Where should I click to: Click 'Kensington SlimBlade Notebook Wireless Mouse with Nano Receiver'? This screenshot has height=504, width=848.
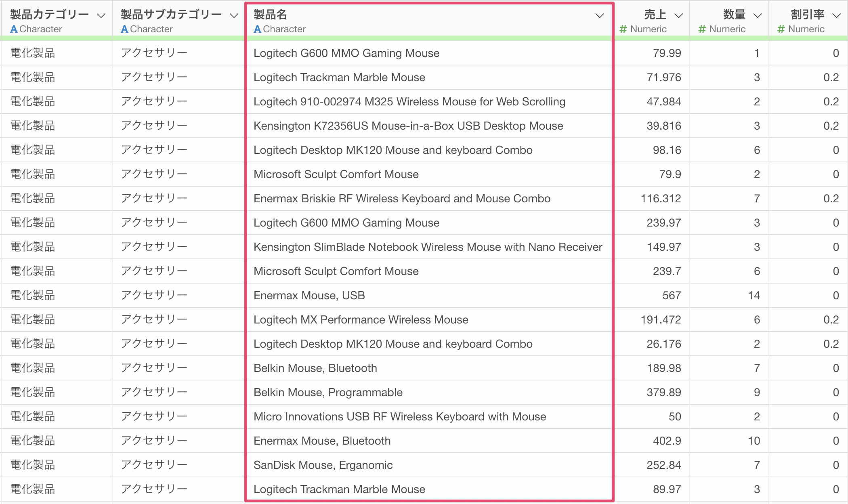(x=428, y=247)
